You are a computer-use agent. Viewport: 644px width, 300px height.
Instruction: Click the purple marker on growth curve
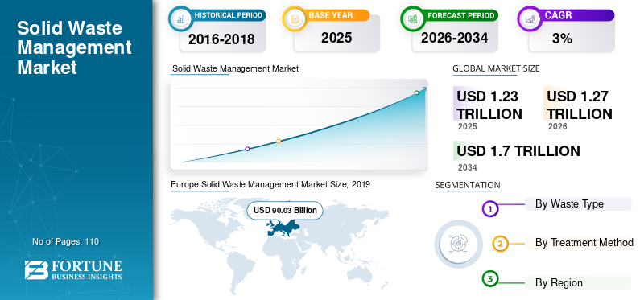click(247, 149)
